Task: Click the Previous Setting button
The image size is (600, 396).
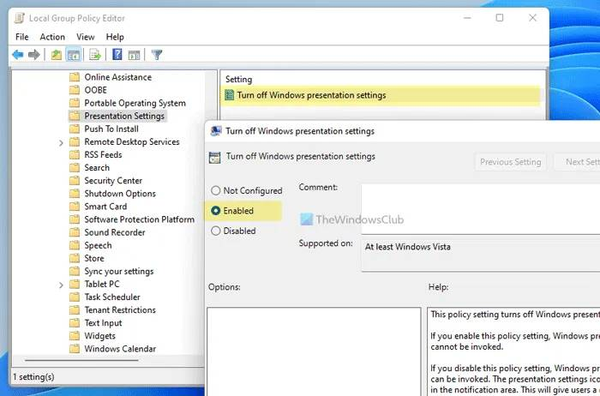Action: pyautogui.click(x=510, y=162)
